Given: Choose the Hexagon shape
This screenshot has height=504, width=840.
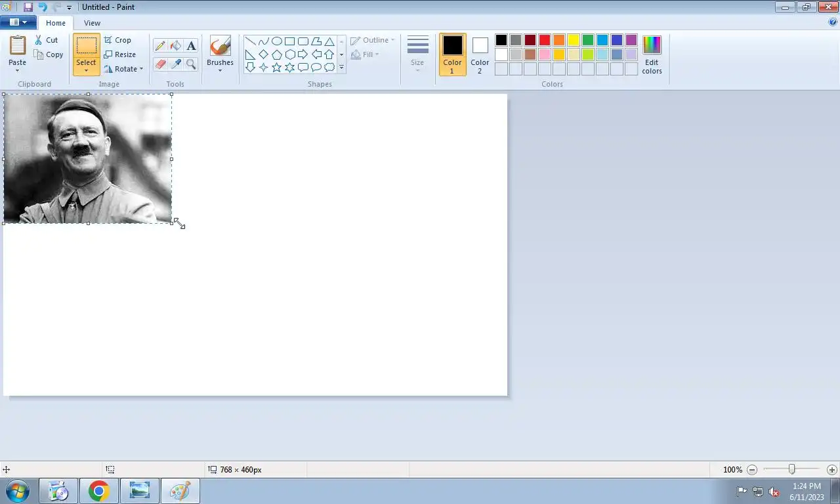Looking at the screenshot, I should point(289,54).
